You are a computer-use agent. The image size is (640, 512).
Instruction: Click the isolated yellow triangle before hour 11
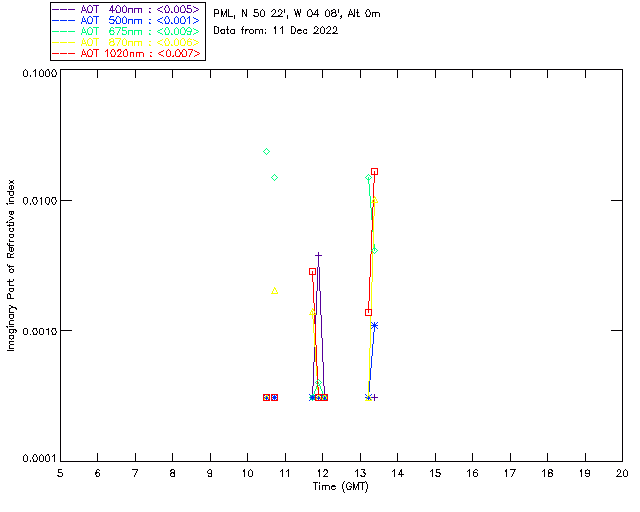tap(275, 291)
